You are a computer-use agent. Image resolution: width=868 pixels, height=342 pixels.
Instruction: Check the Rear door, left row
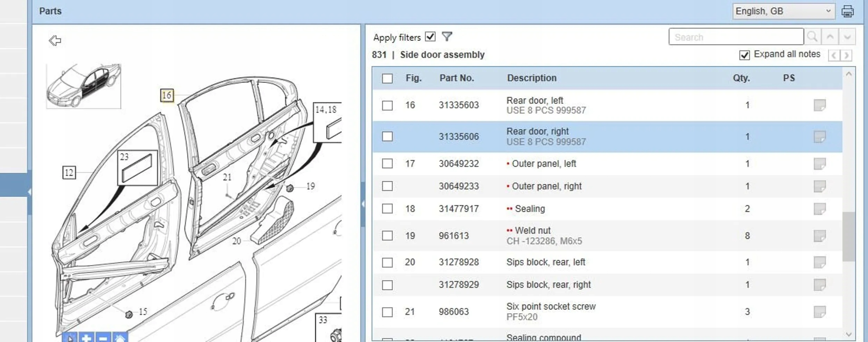click(x=387, y=105)
